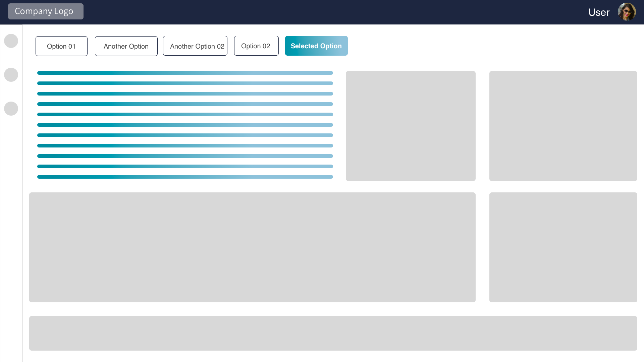Click the User label in header
The image size is (644, 362).
coord(599,12)
